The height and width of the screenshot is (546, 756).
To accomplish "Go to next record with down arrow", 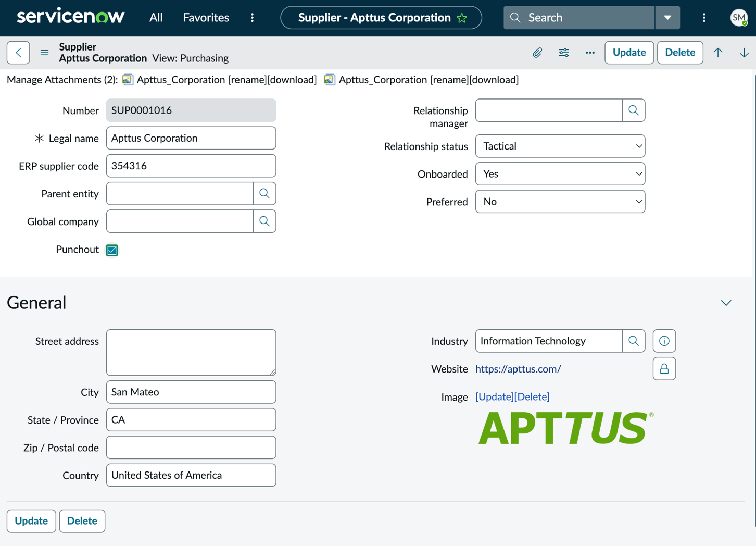I will click(744, 53).
